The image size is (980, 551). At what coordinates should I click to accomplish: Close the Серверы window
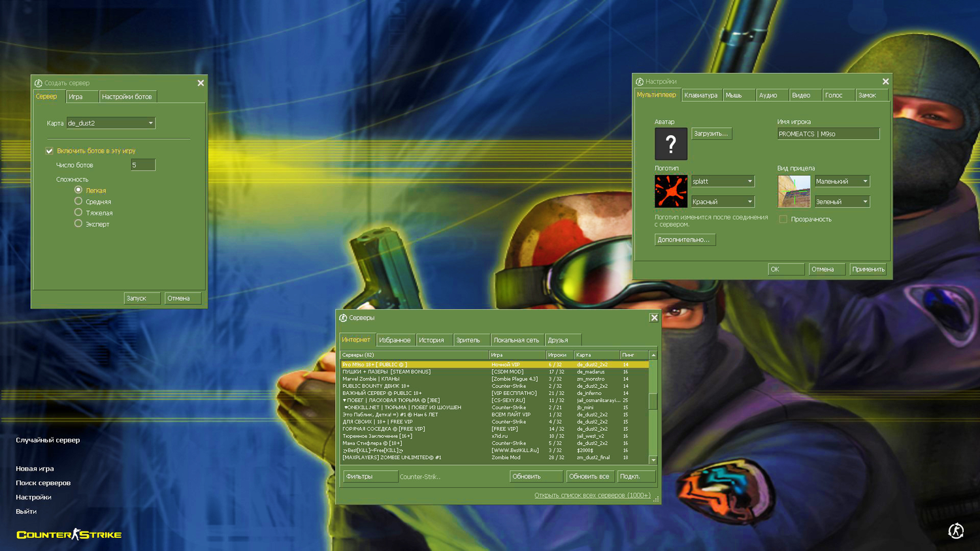[654, 318]
